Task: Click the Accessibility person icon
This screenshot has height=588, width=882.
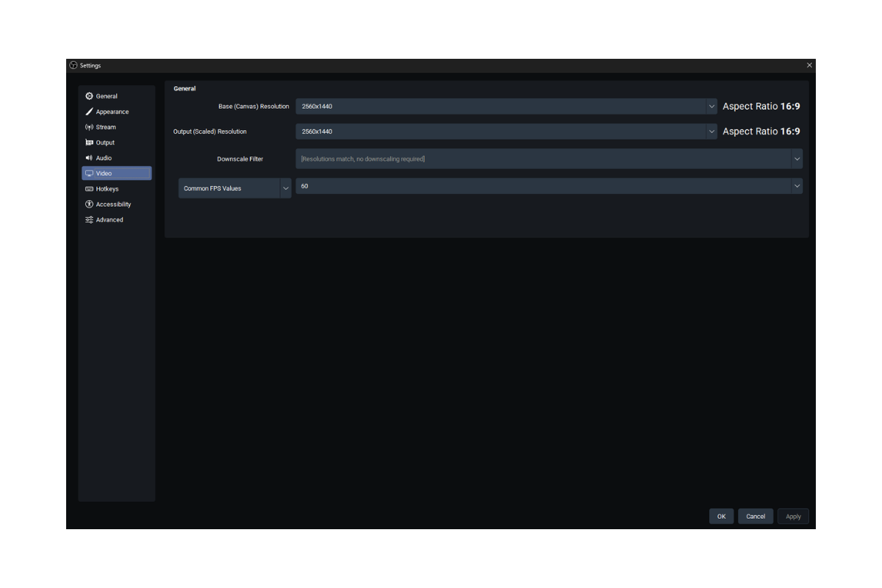Action: [x=89, y=204]
